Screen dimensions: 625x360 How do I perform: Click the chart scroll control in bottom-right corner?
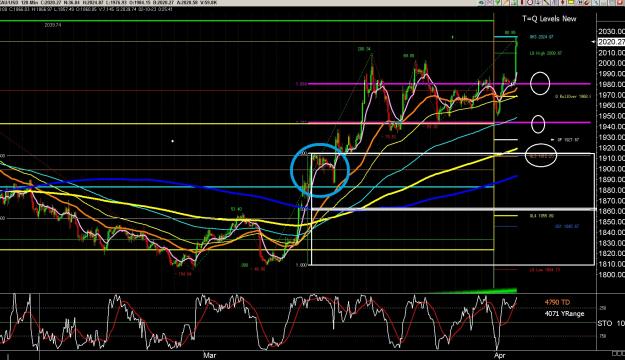point(618,354)
